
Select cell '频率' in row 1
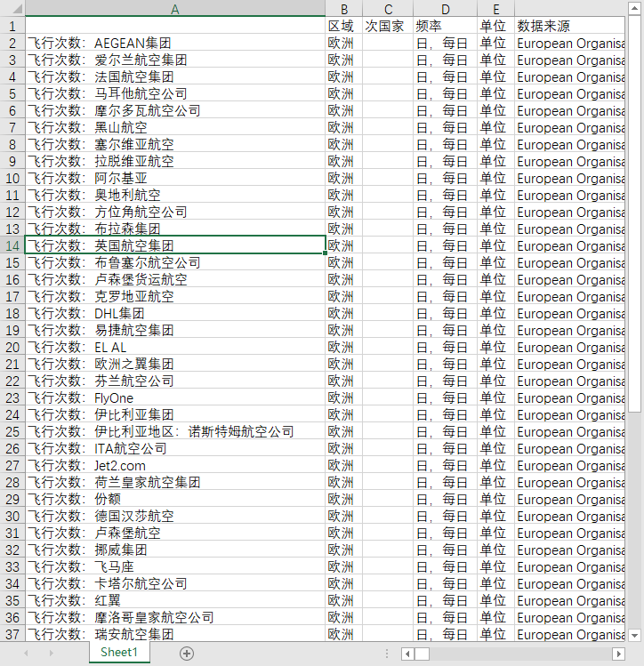click(445, 26)
